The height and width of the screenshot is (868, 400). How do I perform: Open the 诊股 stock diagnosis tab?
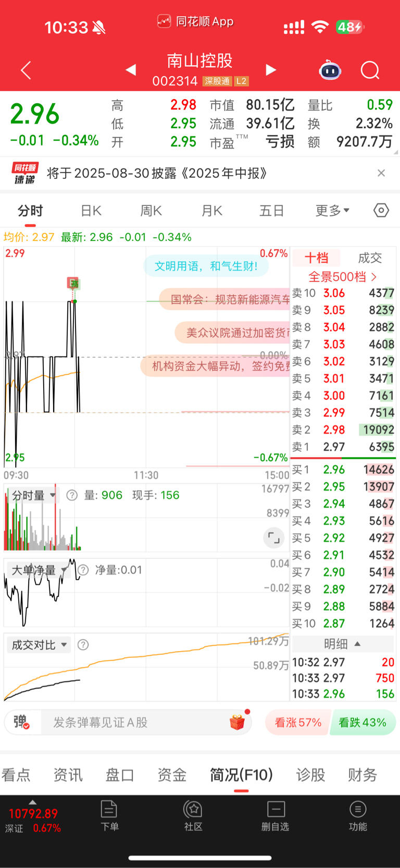310,775
